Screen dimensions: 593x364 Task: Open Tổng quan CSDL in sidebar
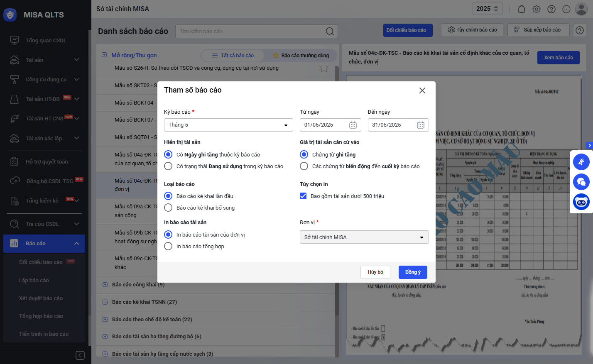tap(46, 40)
